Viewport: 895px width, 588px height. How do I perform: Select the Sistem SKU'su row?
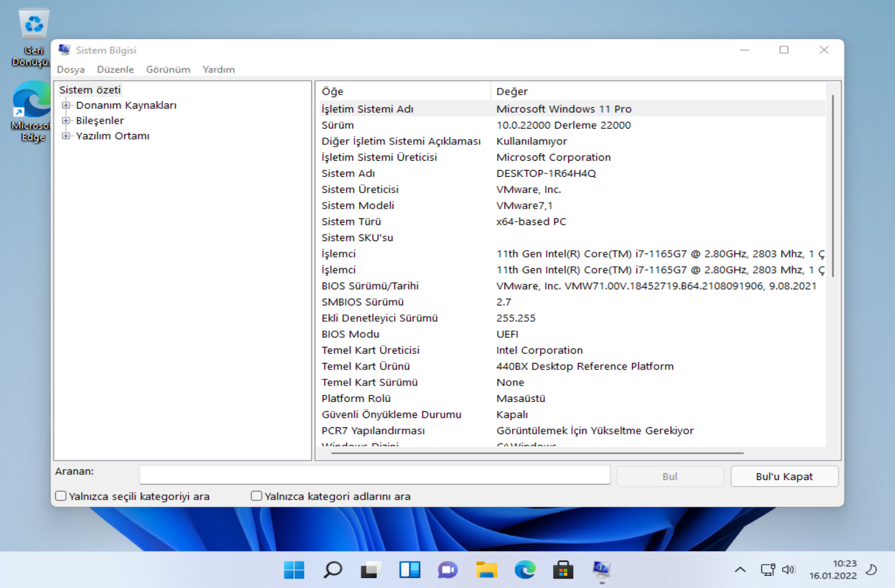point(572,237)
